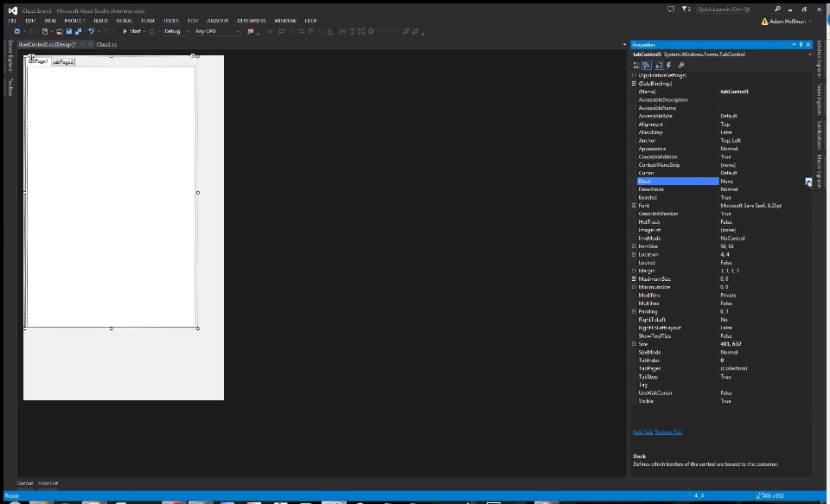
Task: Open the tabControl1 object selector dropdown
Action: pos(809,54)
